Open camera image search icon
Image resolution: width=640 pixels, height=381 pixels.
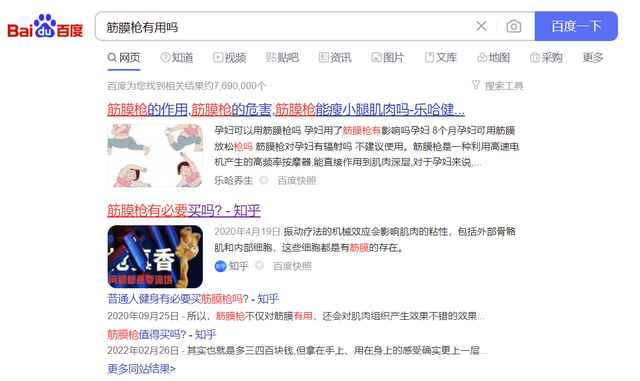pos(513,26)
